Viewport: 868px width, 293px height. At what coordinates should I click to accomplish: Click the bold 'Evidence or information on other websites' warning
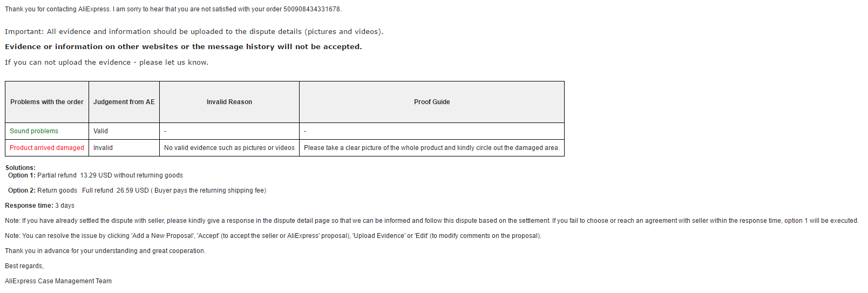coord(184,47)
